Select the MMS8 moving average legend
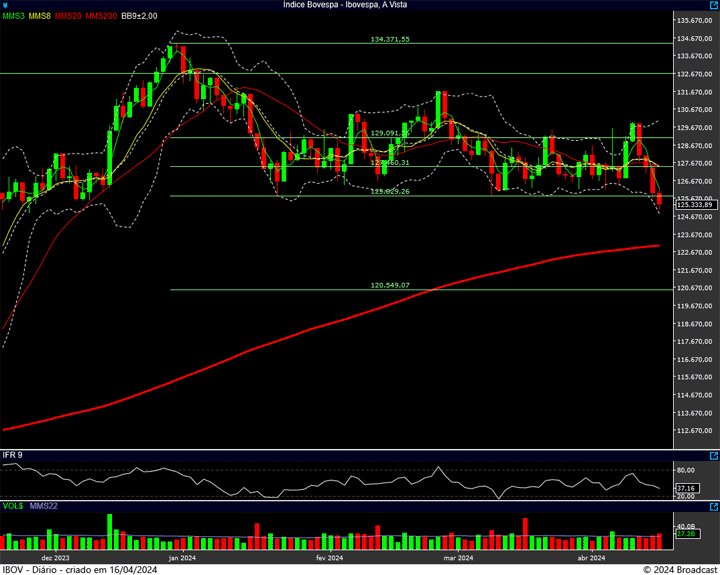The width and height of the screenshot is (720, 575). [x=41, y=16]
